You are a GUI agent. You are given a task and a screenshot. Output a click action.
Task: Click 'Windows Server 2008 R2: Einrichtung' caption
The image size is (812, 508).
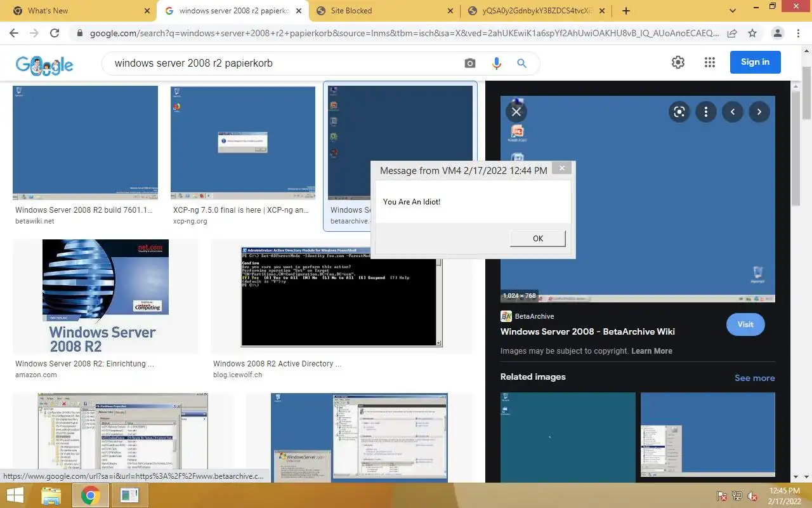point(84,364)
